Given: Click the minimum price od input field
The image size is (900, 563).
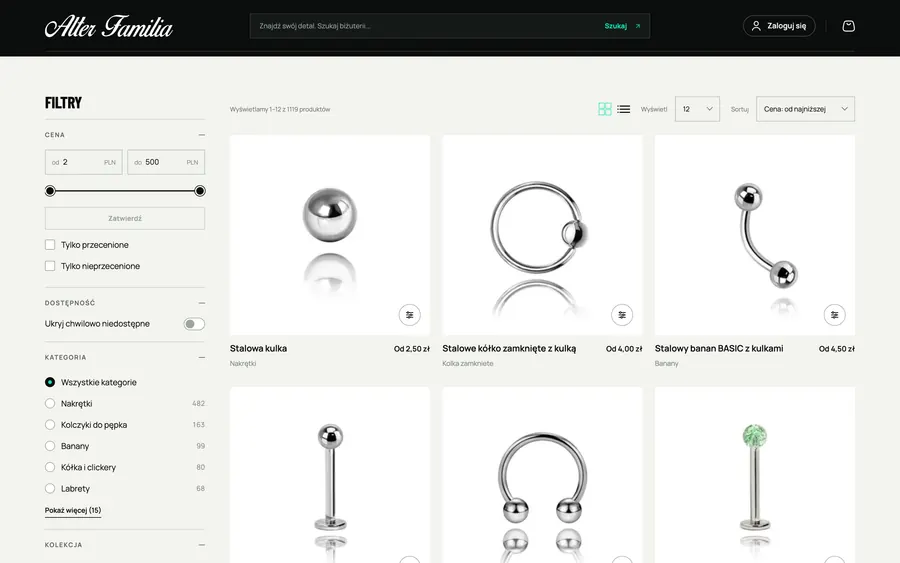Looking at the screenshot, I should (x=83, y=162).
